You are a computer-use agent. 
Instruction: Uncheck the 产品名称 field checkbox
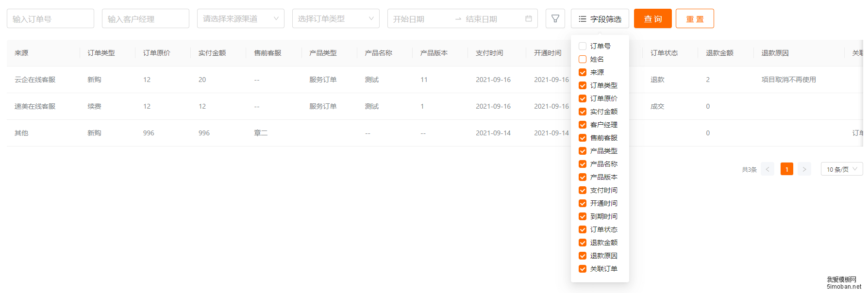pos(583,164)
